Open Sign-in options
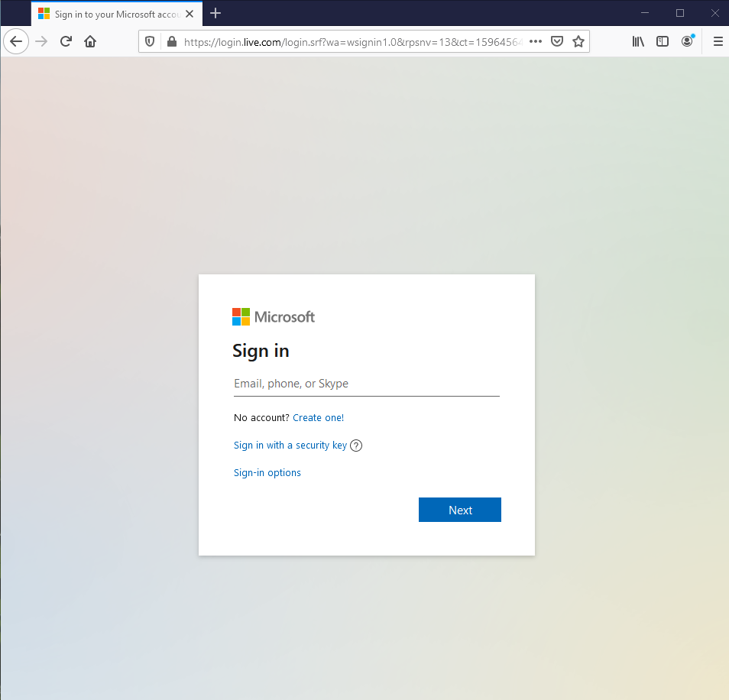This screenshot has height=700, width=729. point(267,472)
